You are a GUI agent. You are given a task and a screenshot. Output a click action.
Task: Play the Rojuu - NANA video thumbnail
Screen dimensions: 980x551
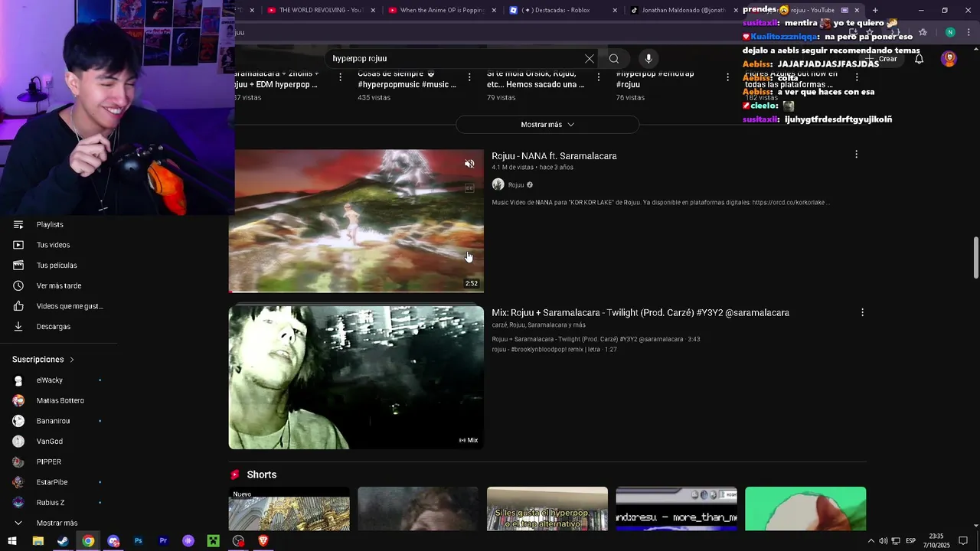pos(356,221)
